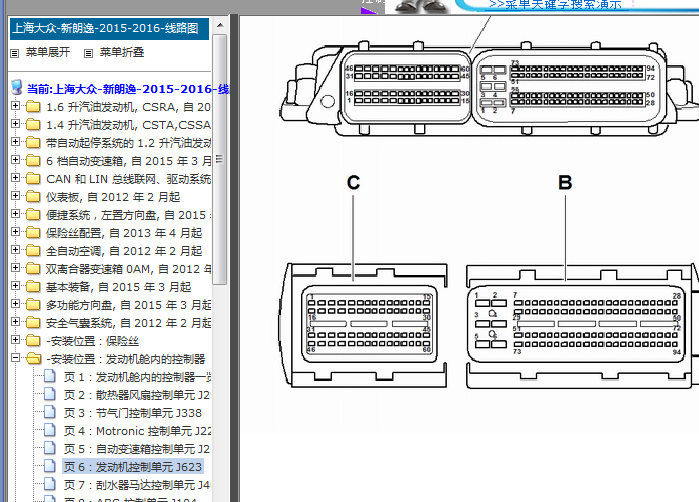Open 页 2：散热器风扇控制单元 page
This screenshot has width=699, height=502.
[x=137, y=395]
